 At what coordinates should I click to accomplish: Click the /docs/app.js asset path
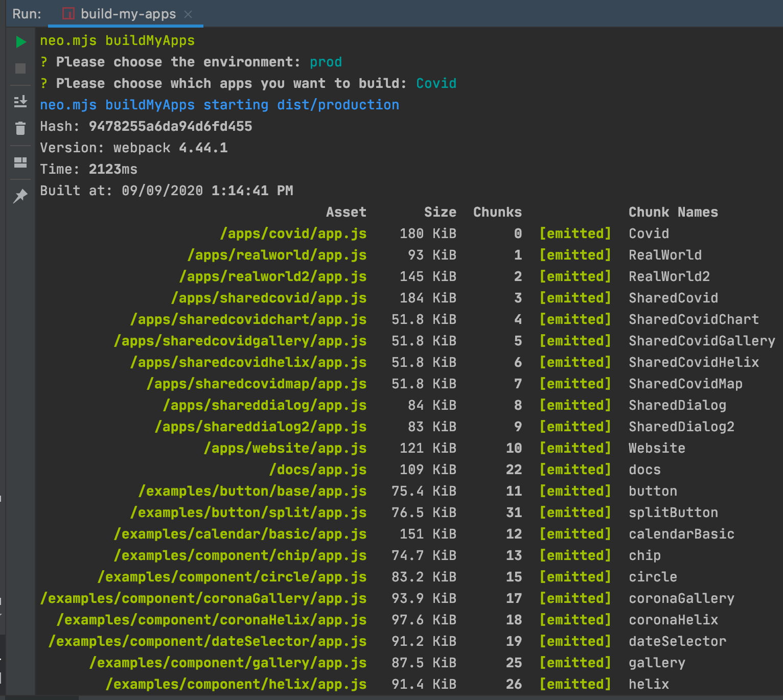click(318, 470)
